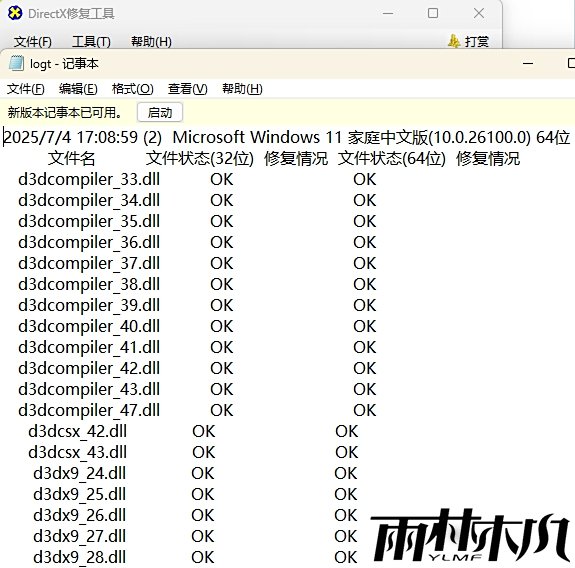Click 64-bit OK status for d3dcompiler_40.dll
This screenshot has width=575, height=568.
[x=365, y=326]
